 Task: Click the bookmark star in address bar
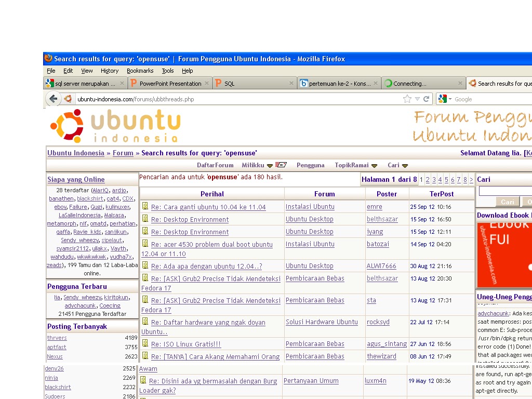pyautogui.click(x=407, y=99)
